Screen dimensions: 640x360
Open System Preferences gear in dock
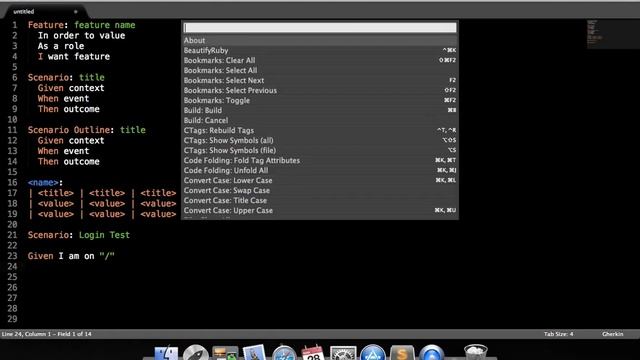pos(343,353)
